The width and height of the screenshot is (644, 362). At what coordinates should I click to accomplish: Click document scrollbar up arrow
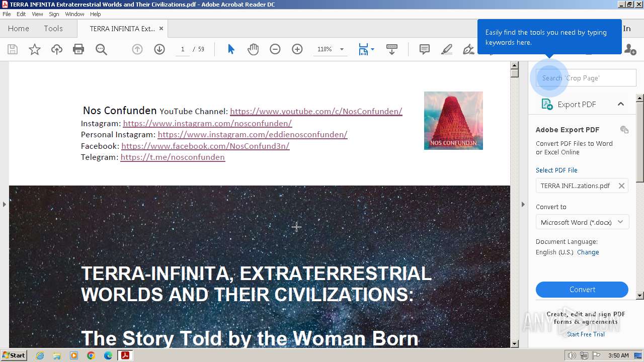[514, 65]
